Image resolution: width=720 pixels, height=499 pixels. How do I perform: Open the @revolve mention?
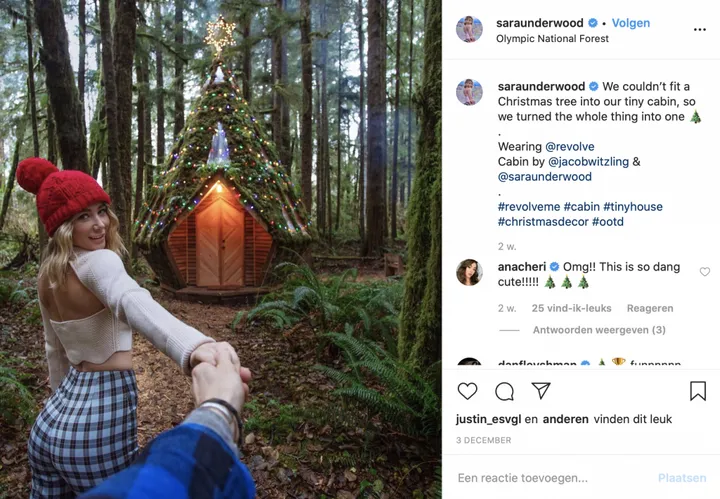click(x=570, y=146)
